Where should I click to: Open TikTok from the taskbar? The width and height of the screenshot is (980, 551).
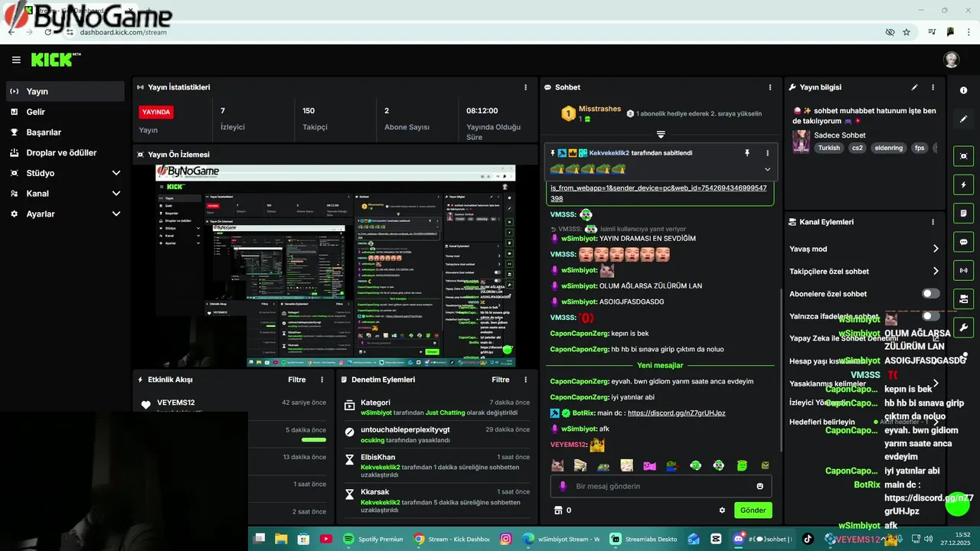click(808, 539)
